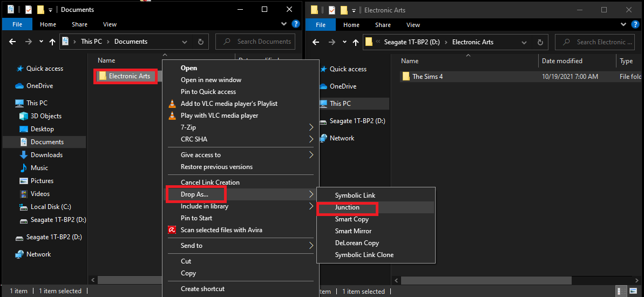The width and height of the screenshot is (644, 297).
Task: Open the File tab in Documents window
Action: [17, 24]
